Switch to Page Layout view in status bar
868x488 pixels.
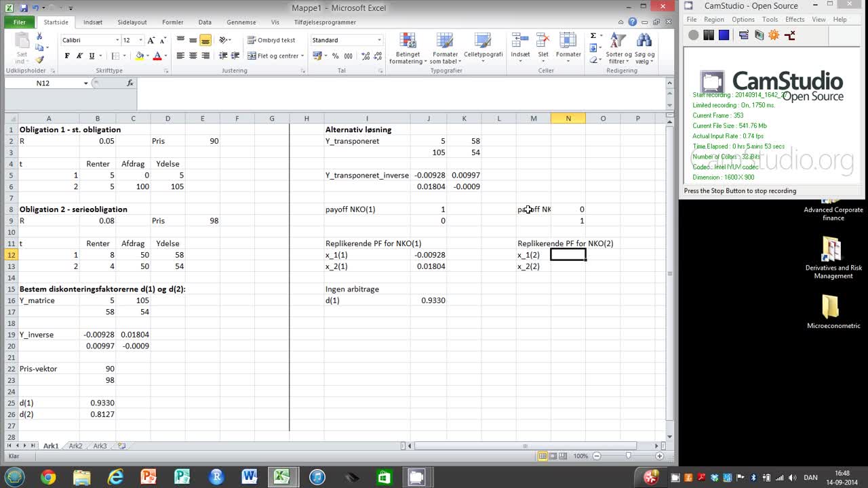coord(553,456)
